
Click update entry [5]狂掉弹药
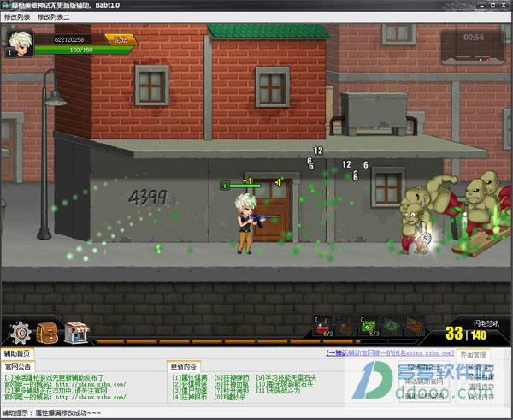[x=232, y=377]
